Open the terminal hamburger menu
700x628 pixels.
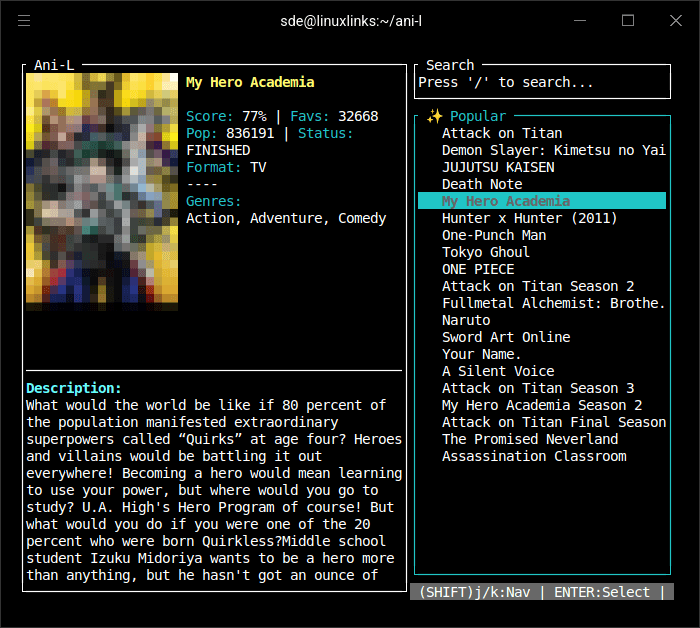tap(24, 21)
